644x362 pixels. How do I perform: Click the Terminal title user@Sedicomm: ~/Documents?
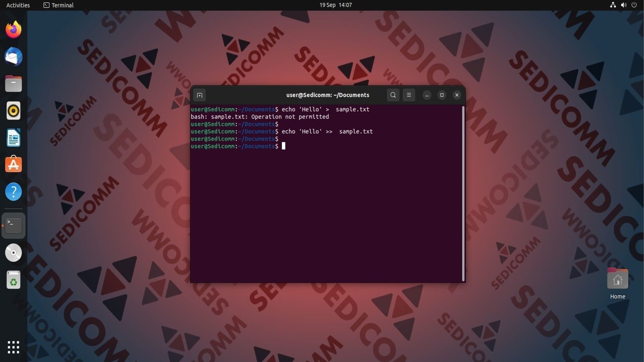point(328,95)
